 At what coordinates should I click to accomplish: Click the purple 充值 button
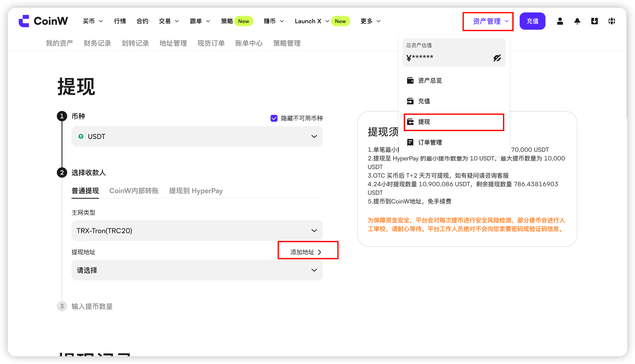coord(532,21)
